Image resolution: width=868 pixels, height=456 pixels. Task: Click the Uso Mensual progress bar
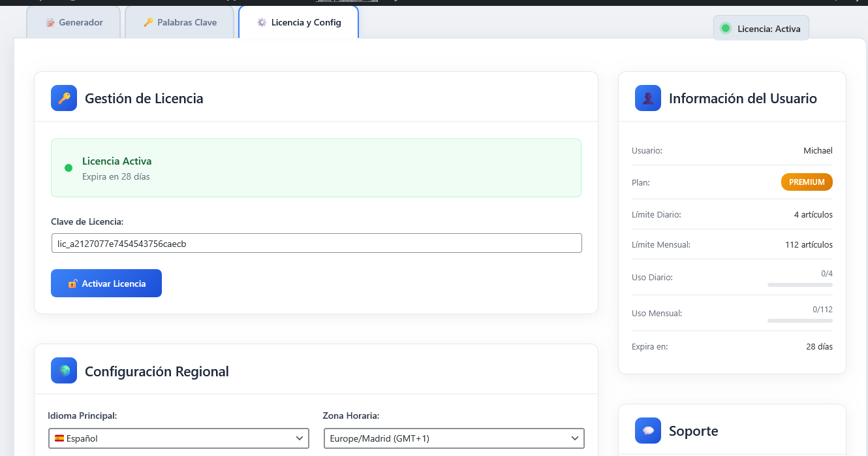coord(800,321)
